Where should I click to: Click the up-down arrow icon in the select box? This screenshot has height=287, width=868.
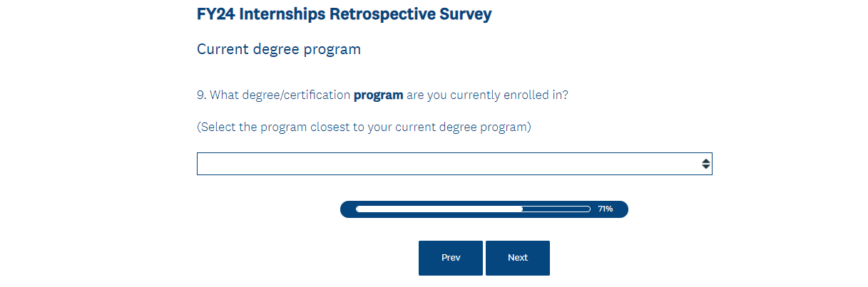tap(705, 164)
